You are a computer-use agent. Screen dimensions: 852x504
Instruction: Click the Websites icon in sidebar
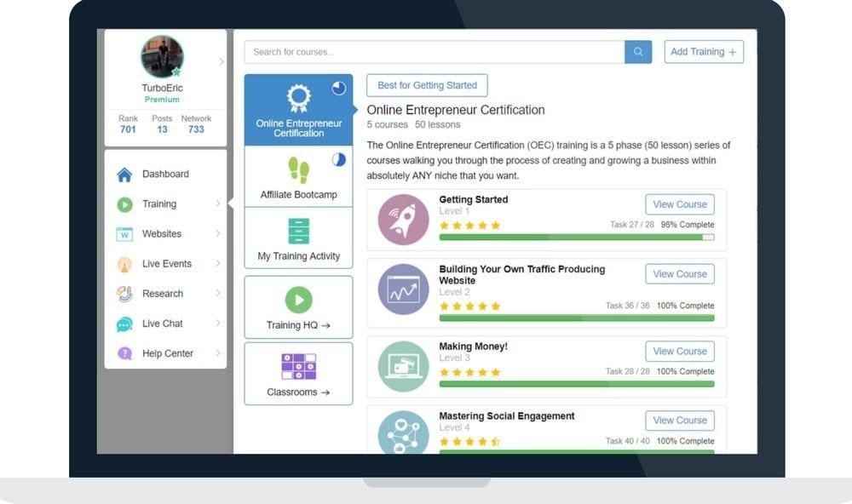124,234
